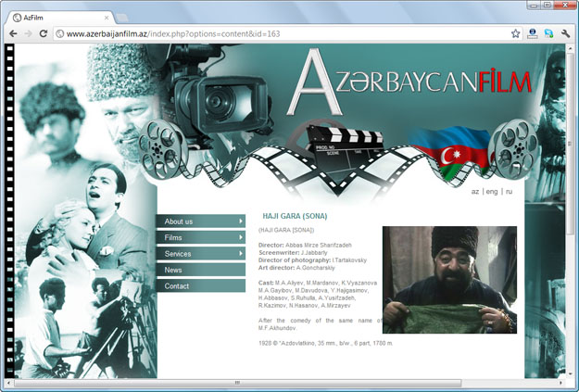Click the horizontal scrollbar at page bottom

coord(236,382)
